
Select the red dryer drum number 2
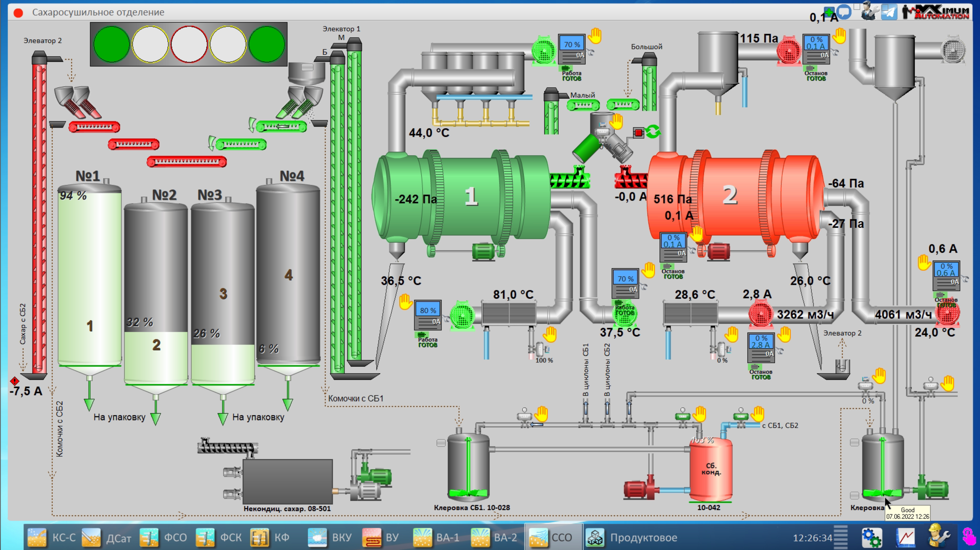pos(736,197)
